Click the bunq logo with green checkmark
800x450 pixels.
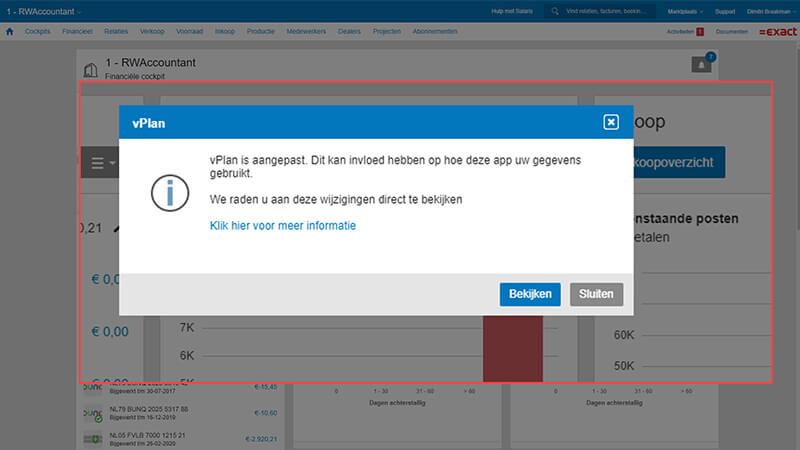[93, 414]
